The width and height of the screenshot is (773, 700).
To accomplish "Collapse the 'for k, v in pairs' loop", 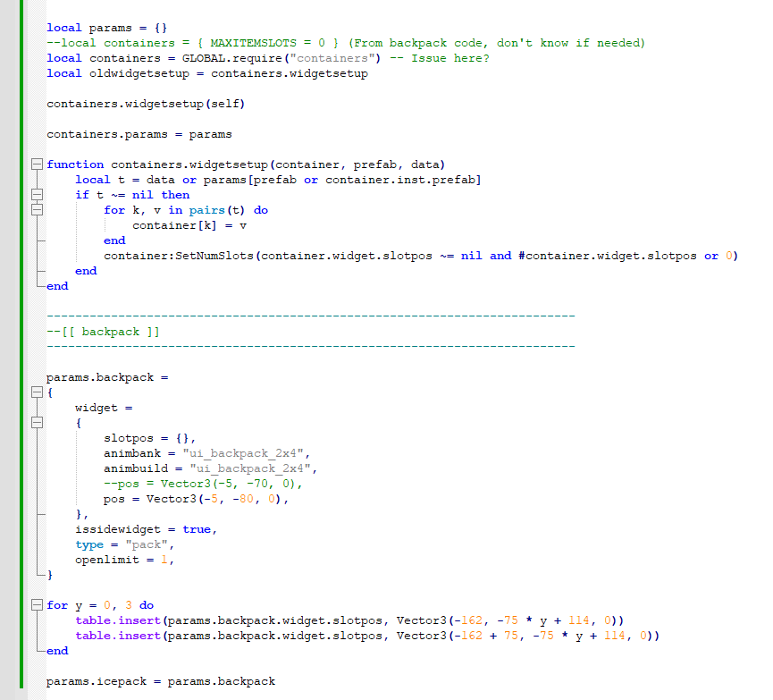I will pyautogui.click(x=35, y=209).
